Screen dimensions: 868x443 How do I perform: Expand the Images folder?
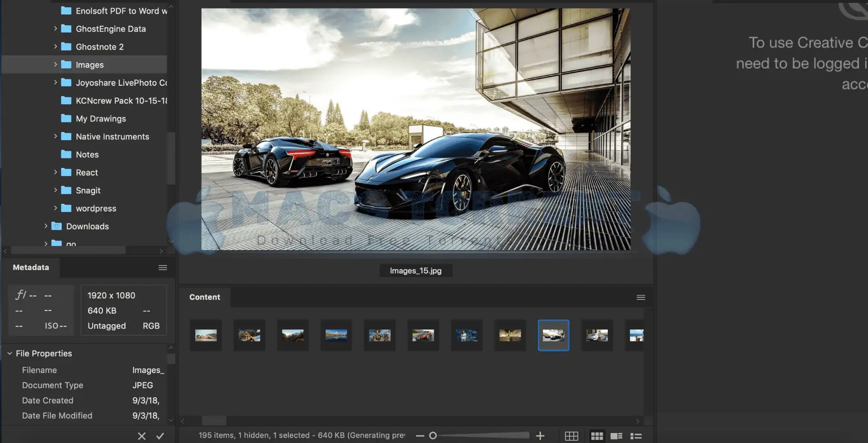tap(55, 64)
